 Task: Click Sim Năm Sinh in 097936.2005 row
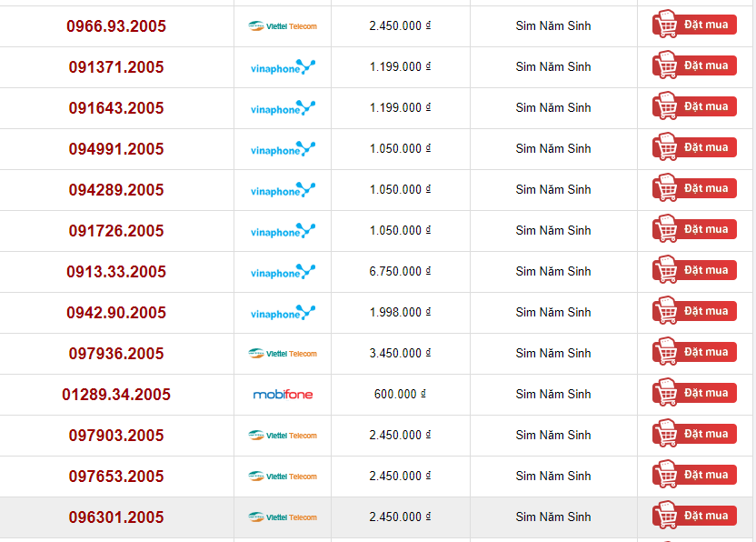coord(553,353)
